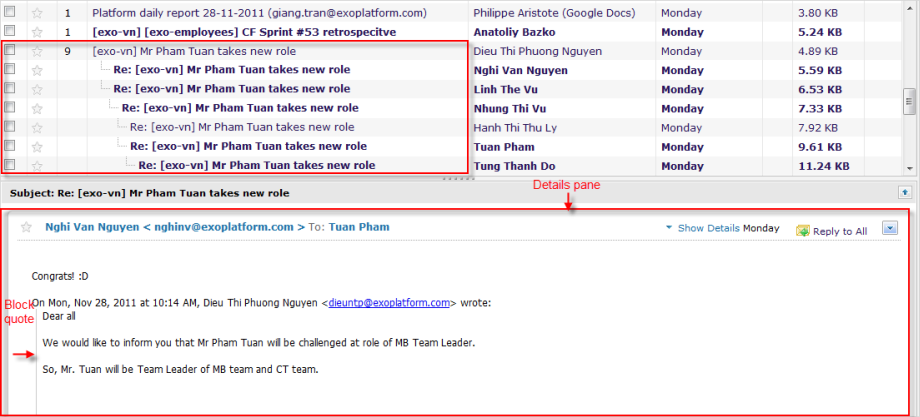Click sender Anatoliy Bazko
Viewport: 920px width, 417px height.
coord(514,32)
